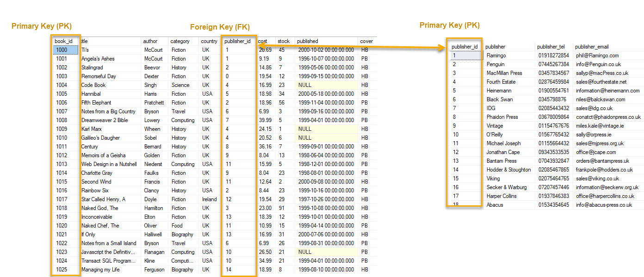Click the author column header
Image resolution: width=644 pixels, height=277 pixels.
click(150, 41)
